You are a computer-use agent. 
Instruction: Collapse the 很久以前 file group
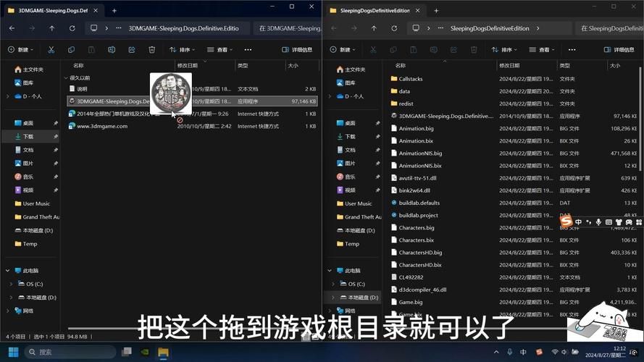[67, 77]
